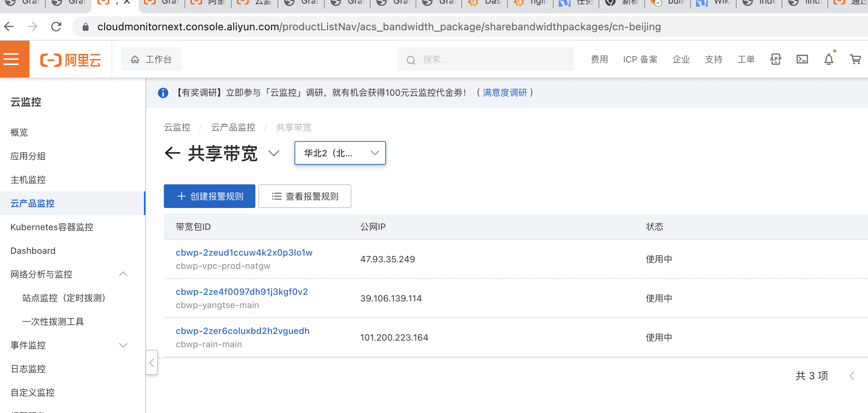This screenshot has width=868, height=413.
Task: Open Dashboard in sidebar
Action: coord(33,251)
